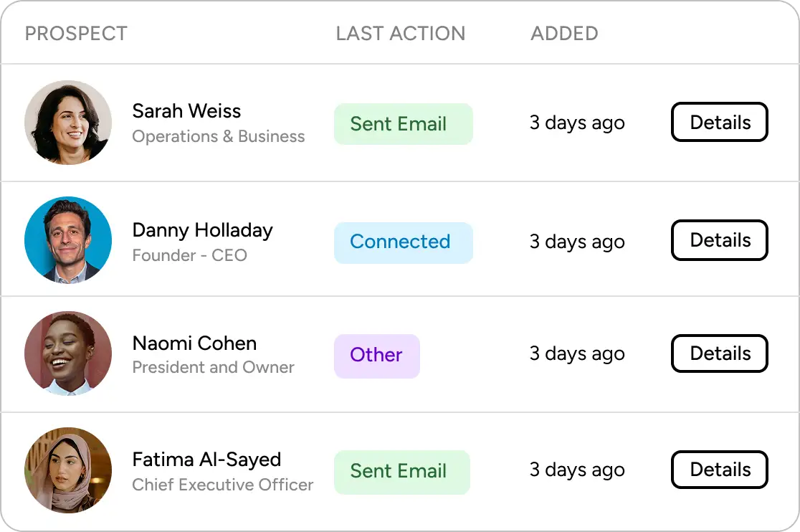Screen dimensions: 800x532
Task: Click Danny Holladay's avatar picture
Action: (x=68, y=239)
